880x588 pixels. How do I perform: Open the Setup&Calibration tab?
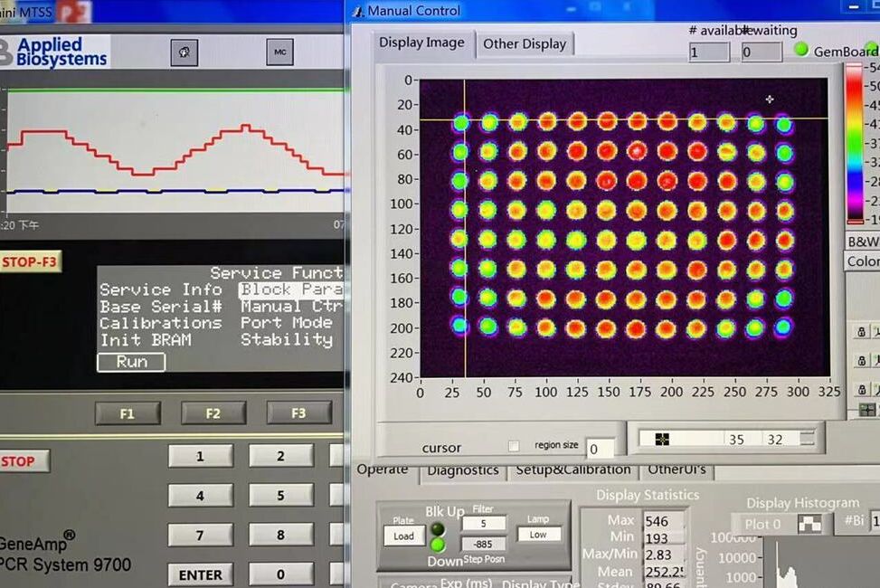click(x=572, y=470)
